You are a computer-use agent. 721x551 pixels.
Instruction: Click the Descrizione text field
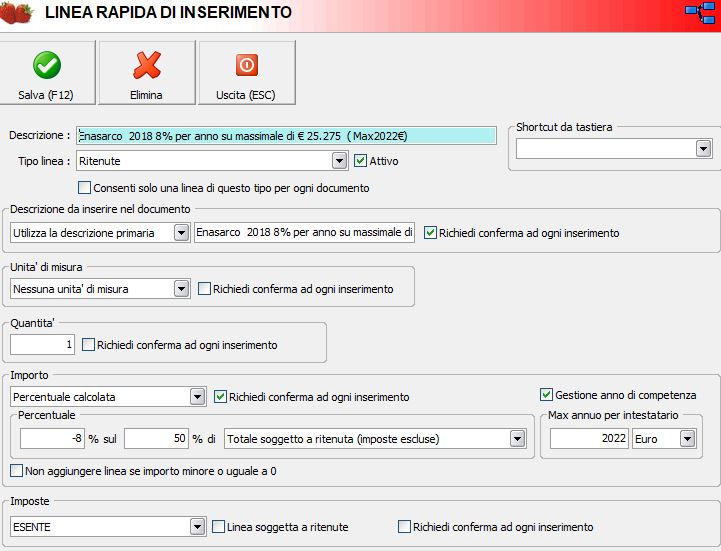tap(286, 135)
